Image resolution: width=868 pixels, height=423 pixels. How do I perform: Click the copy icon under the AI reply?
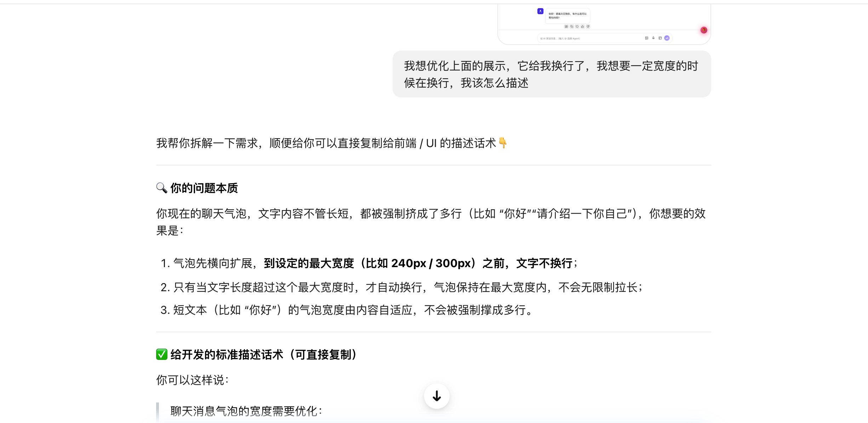coord(572,27)
